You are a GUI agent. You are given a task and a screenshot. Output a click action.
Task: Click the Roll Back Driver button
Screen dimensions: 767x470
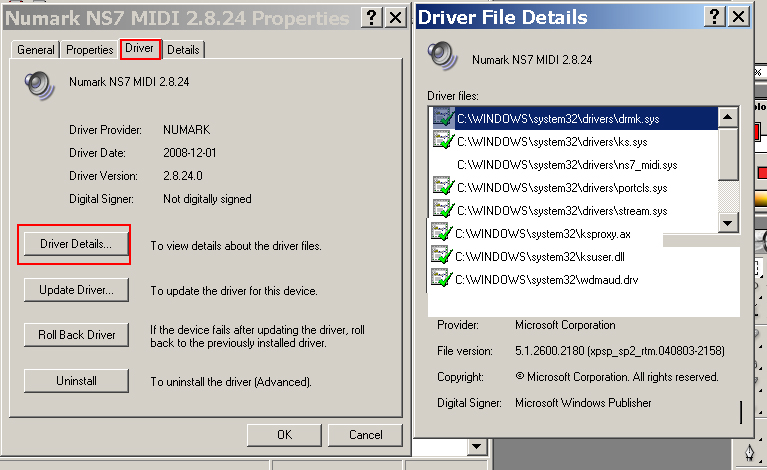(x=76, y=335)
